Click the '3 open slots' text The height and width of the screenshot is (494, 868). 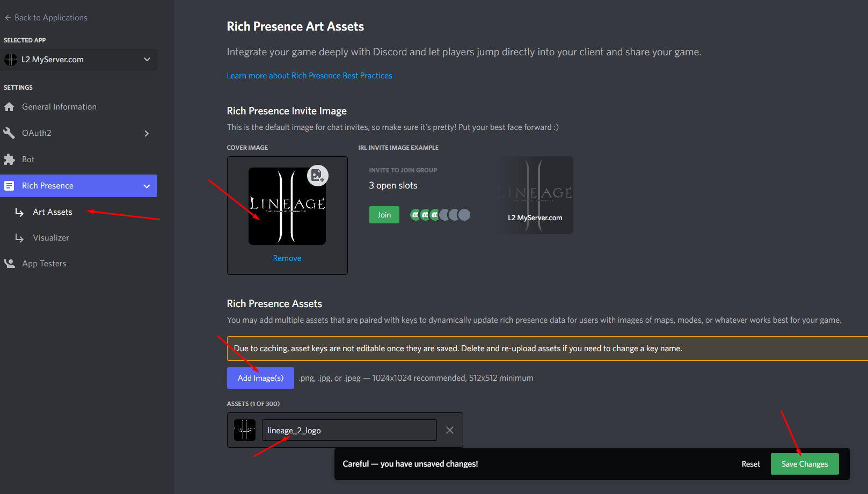[393, 185]
